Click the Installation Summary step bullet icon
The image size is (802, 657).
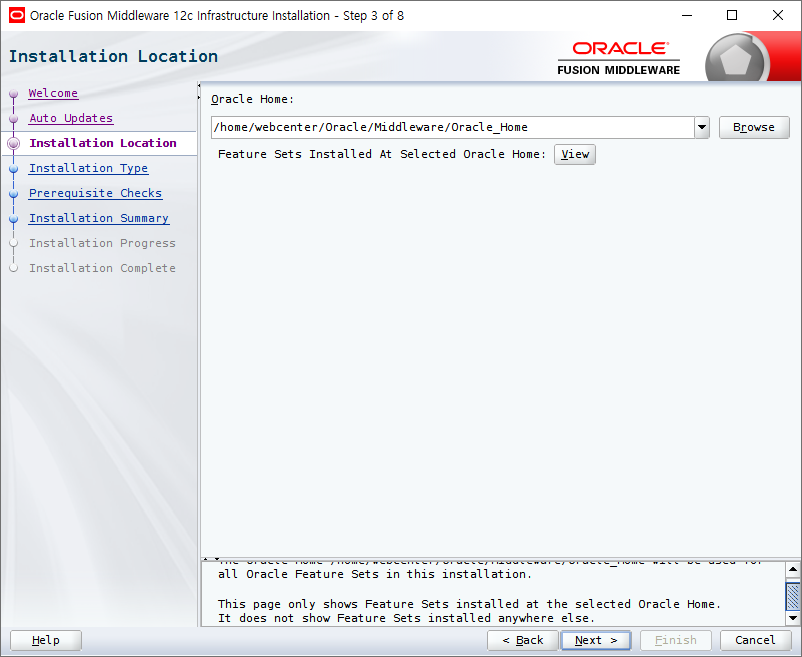point(14,219)
